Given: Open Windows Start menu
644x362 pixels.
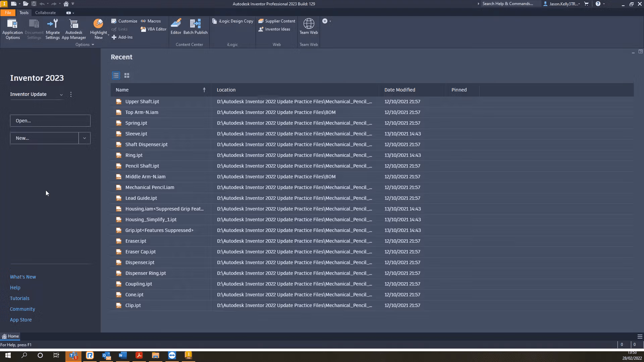Looking at the screenshot, I should click(8, 355).
